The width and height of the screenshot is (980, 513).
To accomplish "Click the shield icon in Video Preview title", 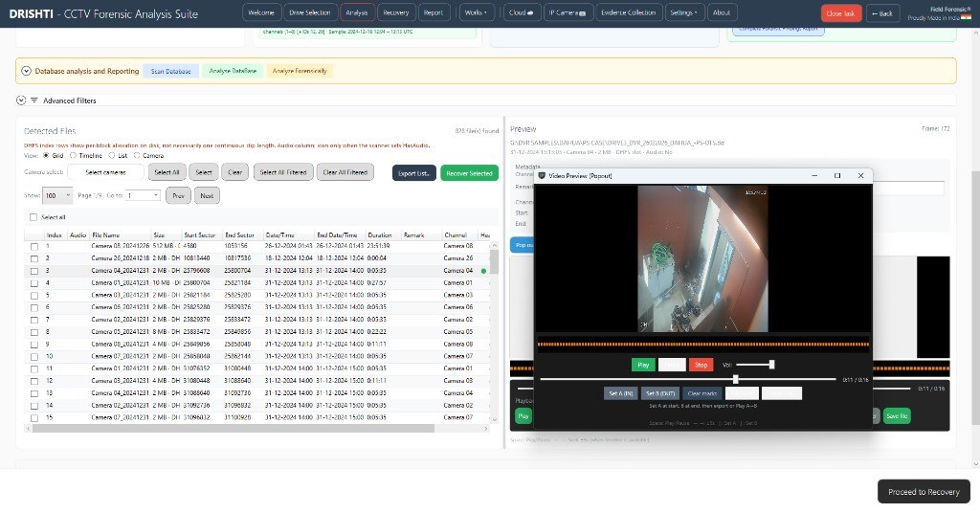I will click(542, 175).
